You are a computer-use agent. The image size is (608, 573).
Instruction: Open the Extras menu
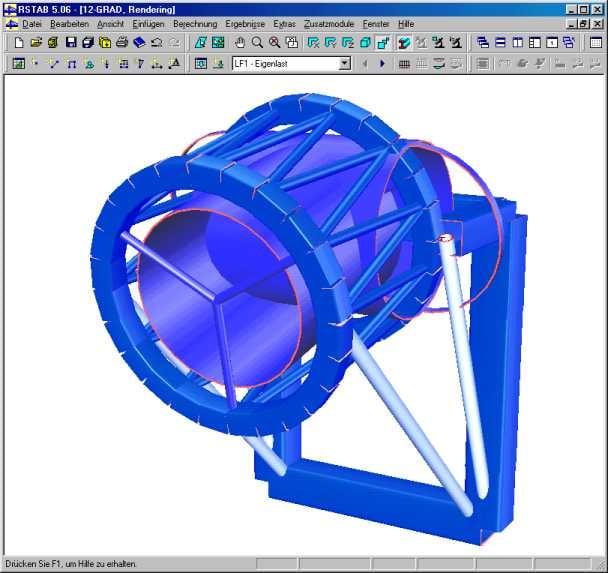click(x=284, y=24)
